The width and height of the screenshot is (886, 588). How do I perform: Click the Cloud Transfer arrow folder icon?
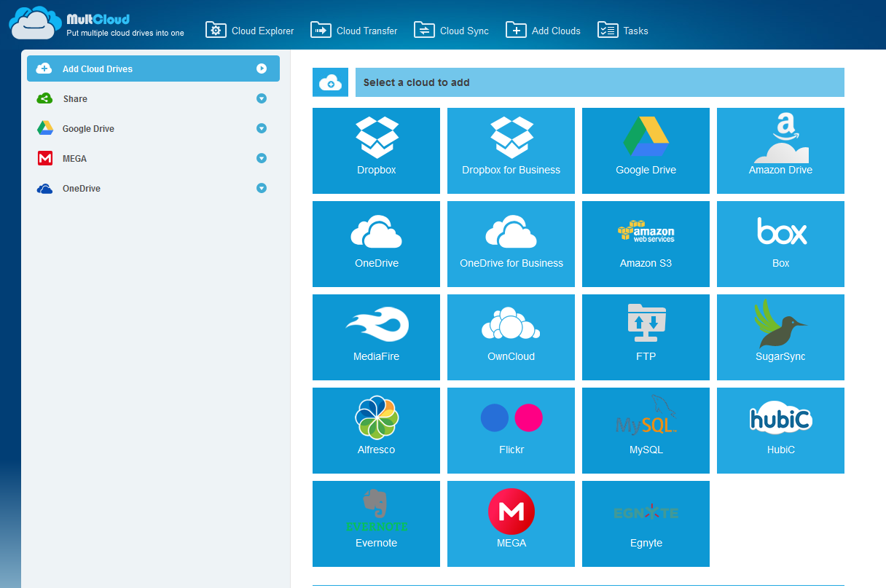pos(321,30)
